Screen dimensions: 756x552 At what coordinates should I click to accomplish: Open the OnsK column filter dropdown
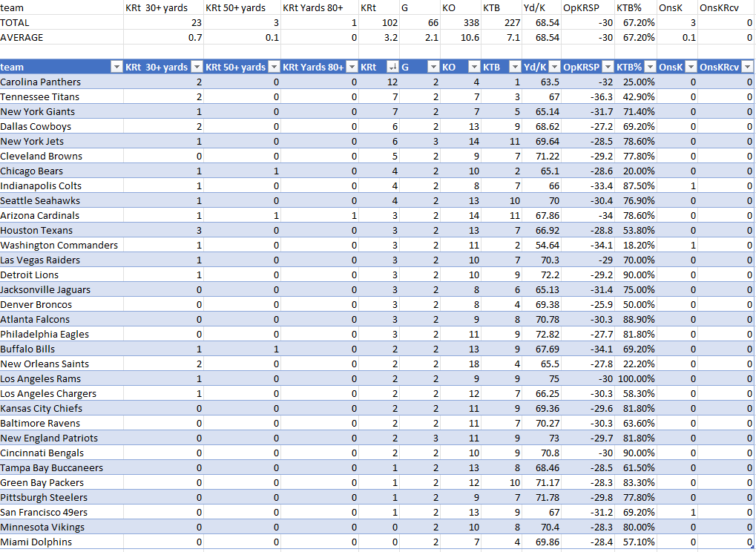tap(691, 67)
